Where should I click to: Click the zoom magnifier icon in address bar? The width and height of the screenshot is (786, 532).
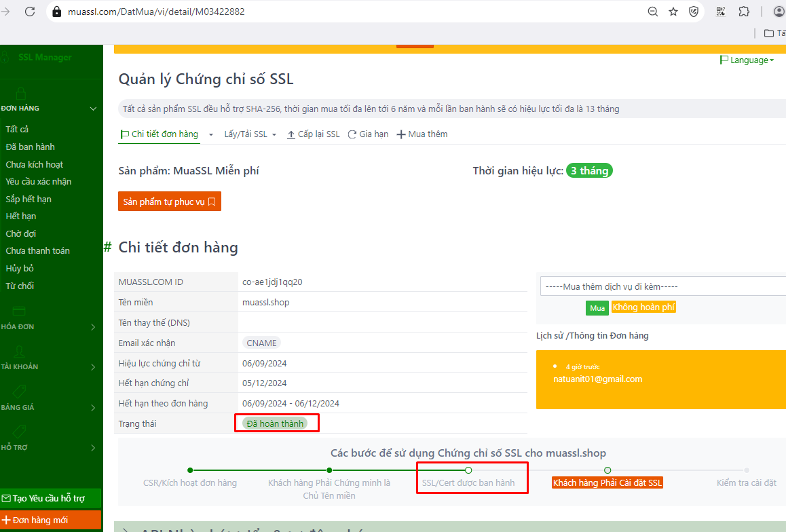click(x=652, y=12)
